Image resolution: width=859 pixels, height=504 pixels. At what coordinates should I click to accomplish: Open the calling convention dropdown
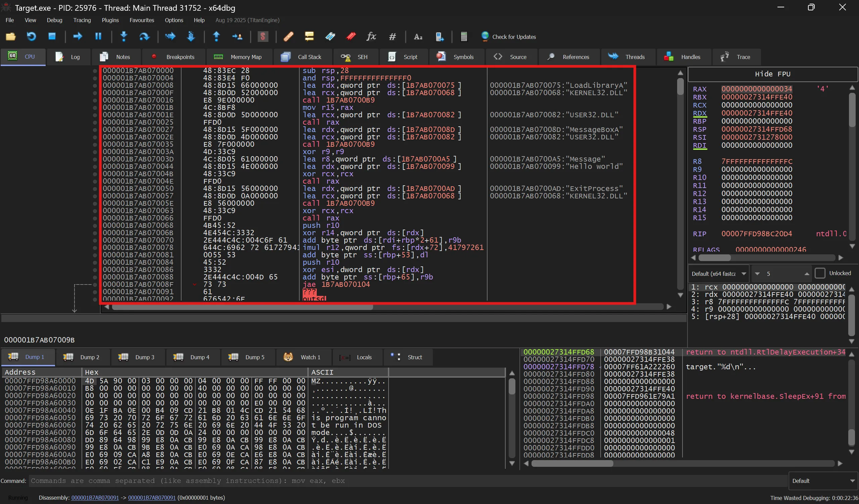pos(718,274)
